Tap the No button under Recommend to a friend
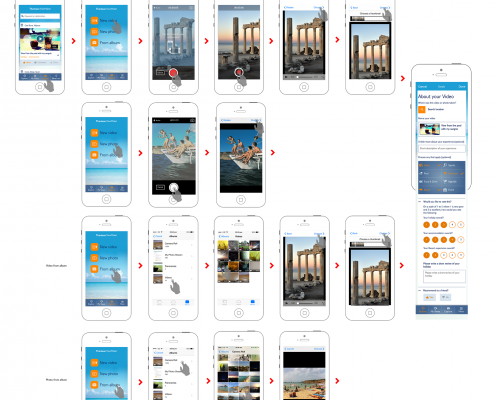This screenshot has width=495, height=400. [x=445, y=297]
